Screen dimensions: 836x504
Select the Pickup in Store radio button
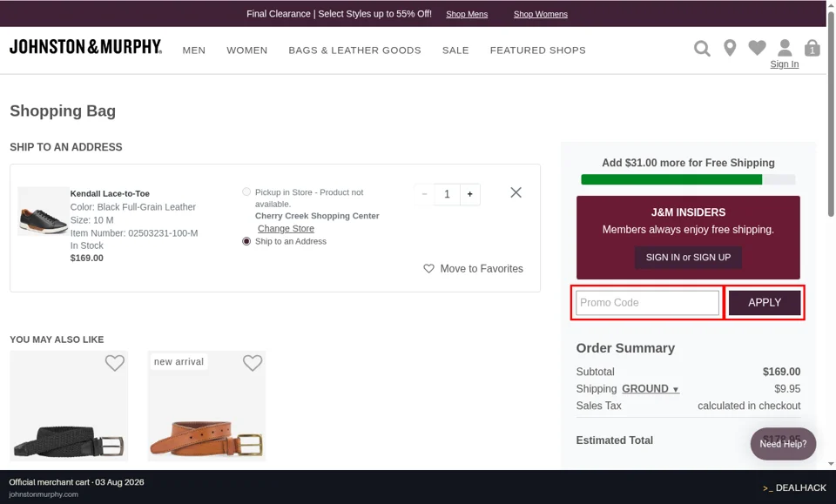[x=246, y=192]
